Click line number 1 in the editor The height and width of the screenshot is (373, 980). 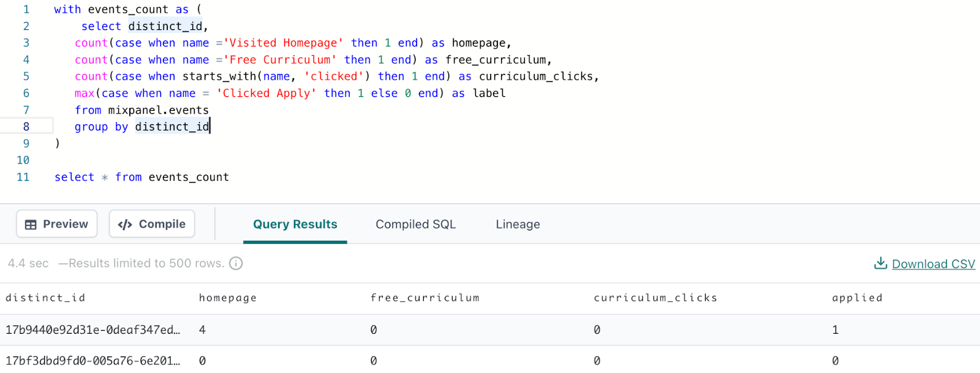coord(26,9)
